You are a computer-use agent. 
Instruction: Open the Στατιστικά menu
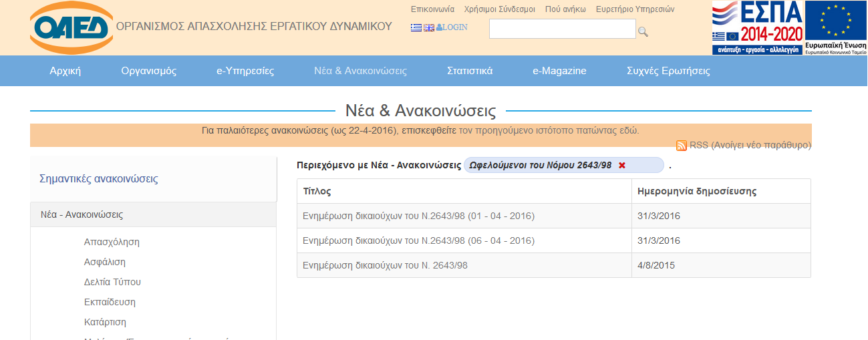tap(470, 71)
